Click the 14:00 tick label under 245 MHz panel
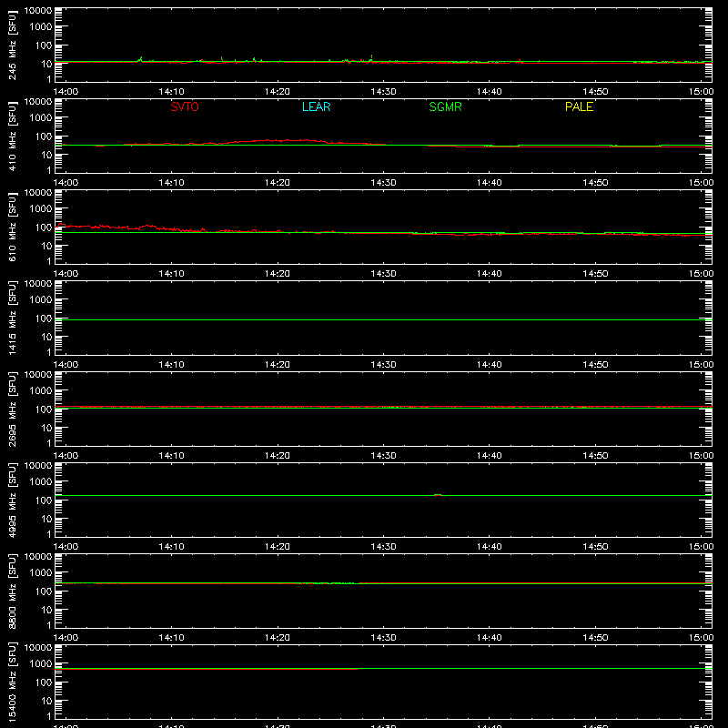This screenshot has width=728, height=728. [66, 92]
